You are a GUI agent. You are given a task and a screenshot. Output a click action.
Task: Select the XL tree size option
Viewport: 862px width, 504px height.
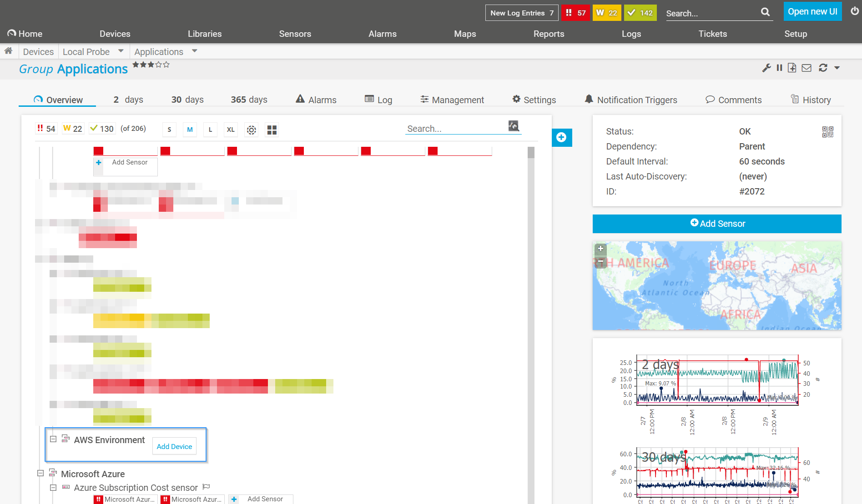[x=231, y=130]
